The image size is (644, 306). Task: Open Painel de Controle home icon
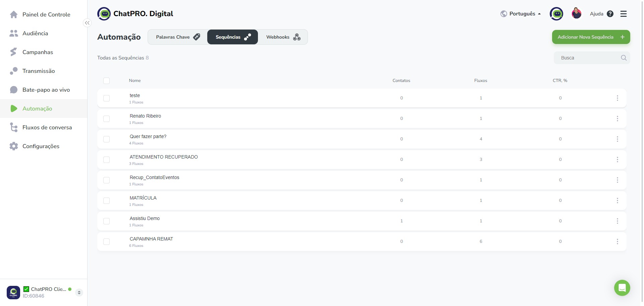14,14
